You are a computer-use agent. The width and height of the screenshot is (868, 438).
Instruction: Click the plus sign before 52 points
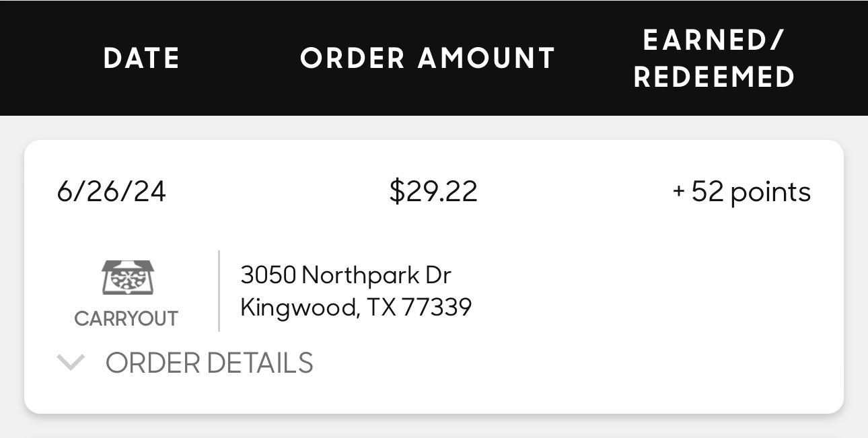click(679, 192)
